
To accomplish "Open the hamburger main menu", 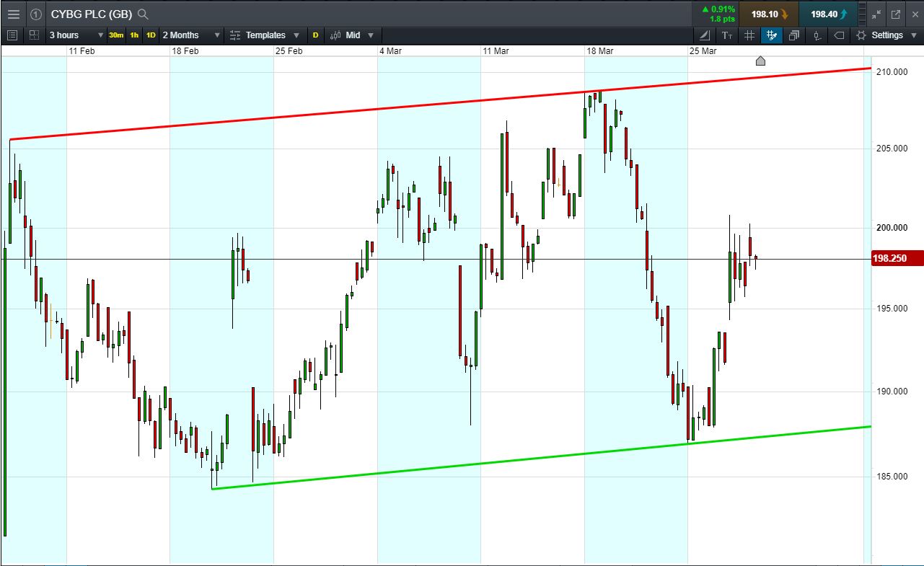I will point(13,14).
